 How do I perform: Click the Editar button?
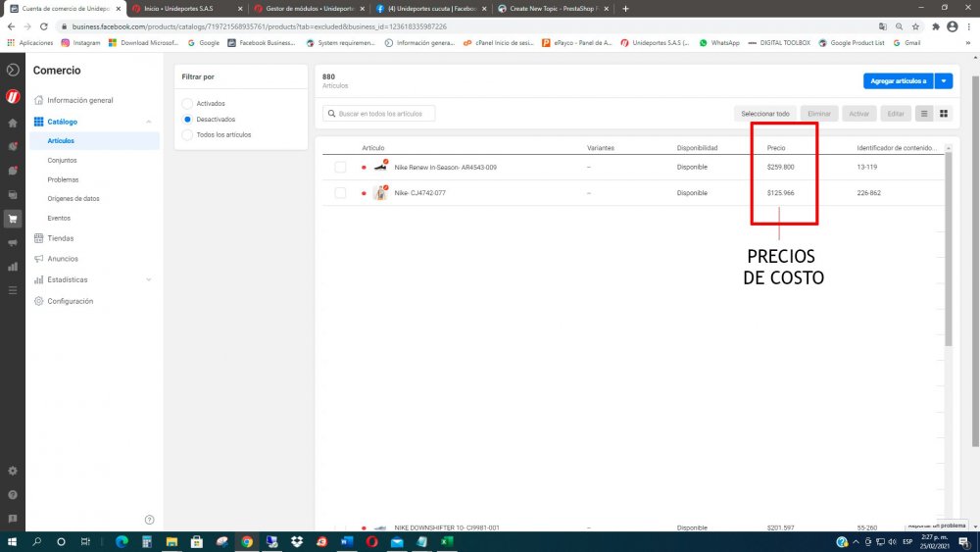[896, 114]
